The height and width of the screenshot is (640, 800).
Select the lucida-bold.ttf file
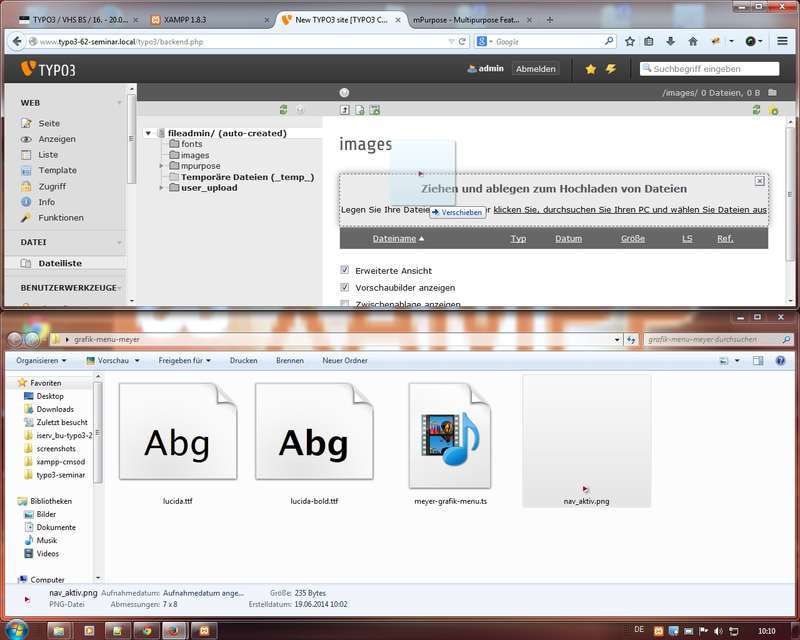[314, 443]
